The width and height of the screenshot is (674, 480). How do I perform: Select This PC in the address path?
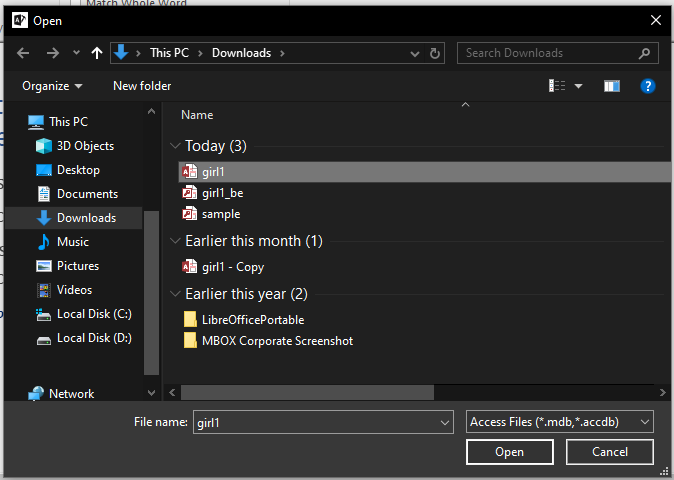pos(169,53)
